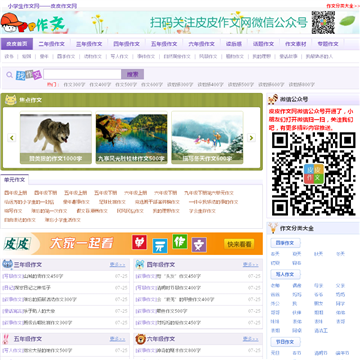Click the search text input field
Image resolution: width=360 pixels, height=360 pixels.
[82, 74]
